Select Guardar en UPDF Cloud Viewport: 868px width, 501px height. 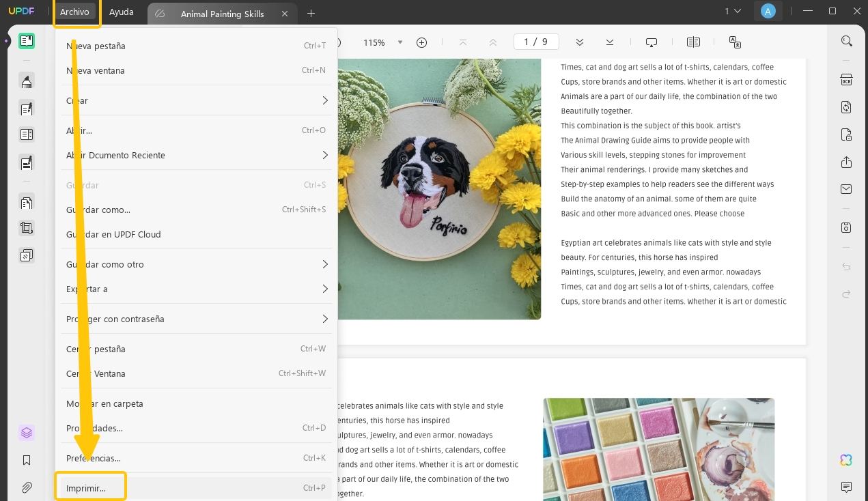[196, 234]
